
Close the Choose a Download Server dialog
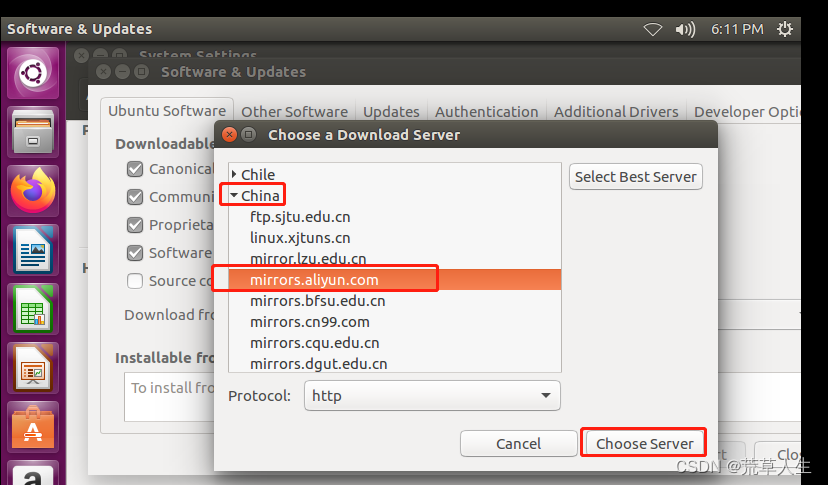[229, 135]
